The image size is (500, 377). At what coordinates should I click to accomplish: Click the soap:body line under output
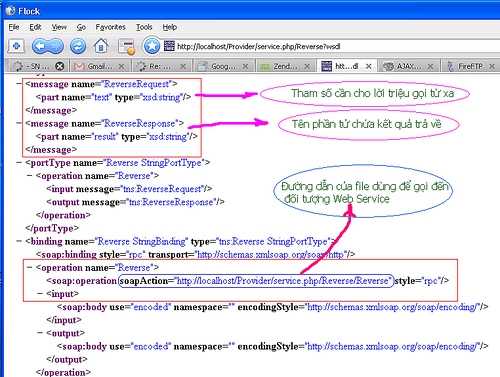tap(272, 346)
